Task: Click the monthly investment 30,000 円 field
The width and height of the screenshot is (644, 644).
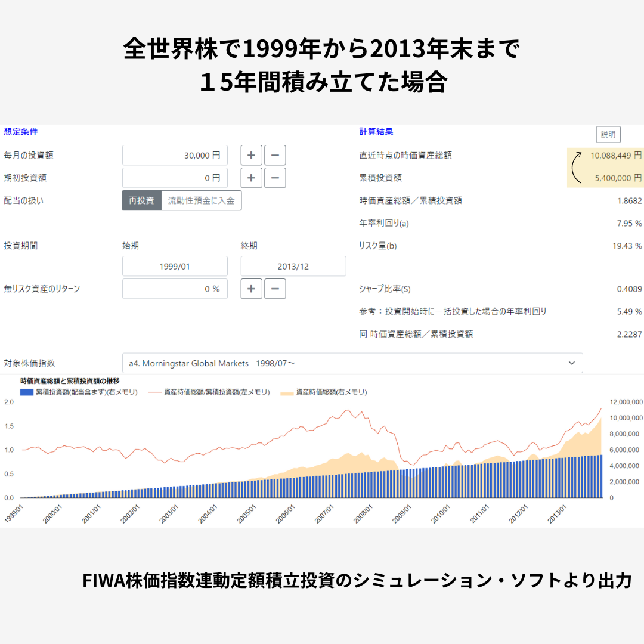Action: pyautogui.click(x=175, y=155)
